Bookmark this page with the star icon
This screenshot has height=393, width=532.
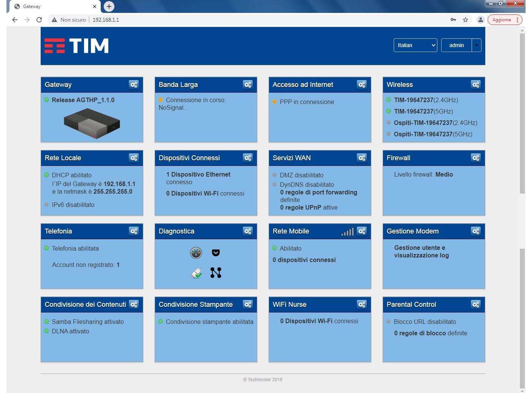coord(465,20)
